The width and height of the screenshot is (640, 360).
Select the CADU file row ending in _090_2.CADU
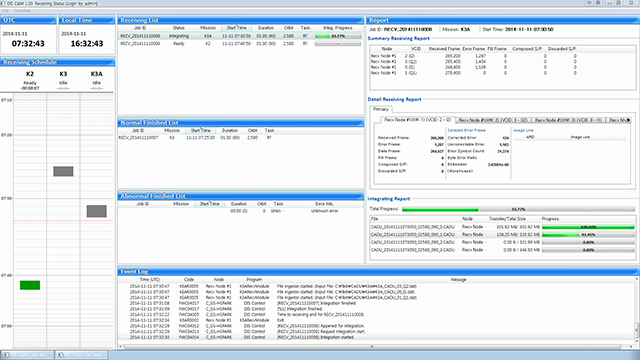point(502,242)
